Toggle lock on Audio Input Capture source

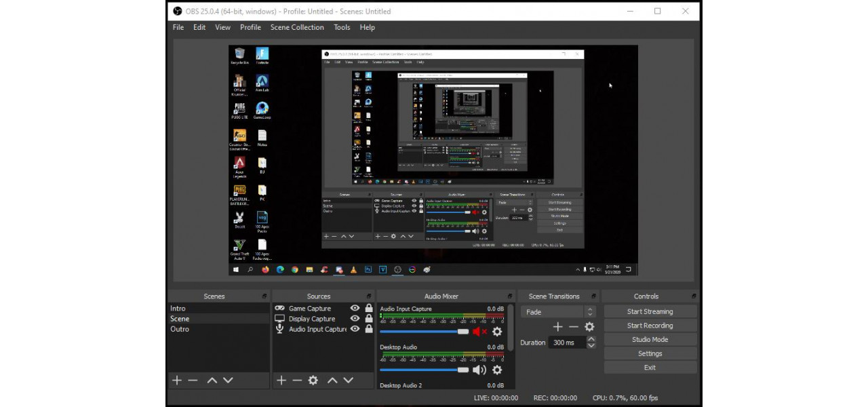(369, 329)
